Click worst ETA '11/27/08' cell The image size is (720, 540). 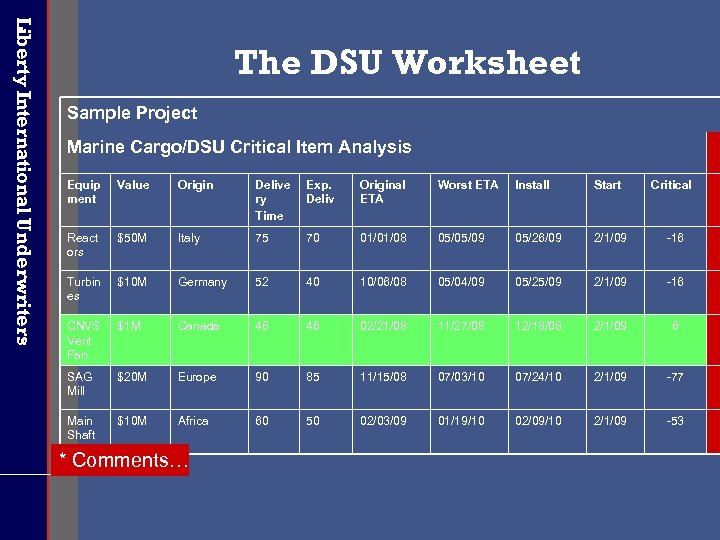469,340
